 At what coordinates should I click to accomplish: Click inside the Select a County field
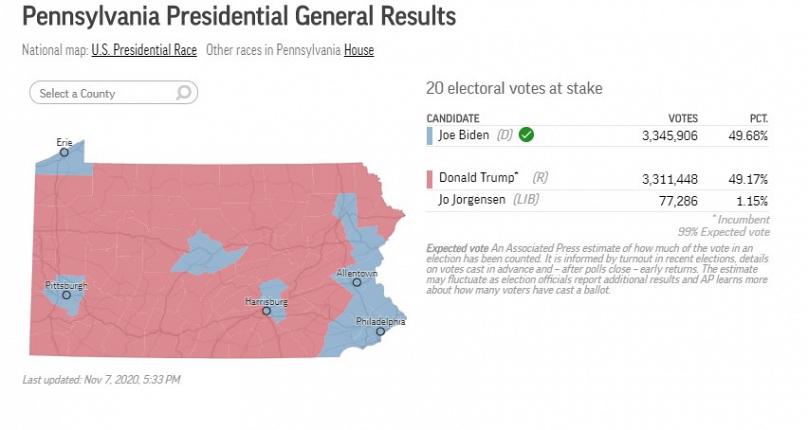tap(113, 93)
